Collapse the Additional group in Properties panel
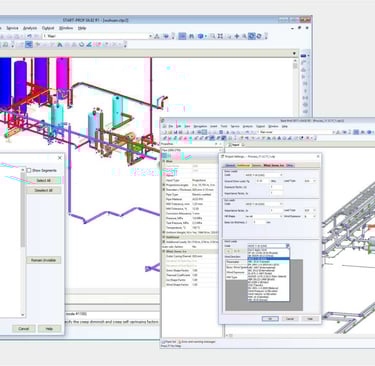Screen dimensions: 375x366 click(164, 237)
